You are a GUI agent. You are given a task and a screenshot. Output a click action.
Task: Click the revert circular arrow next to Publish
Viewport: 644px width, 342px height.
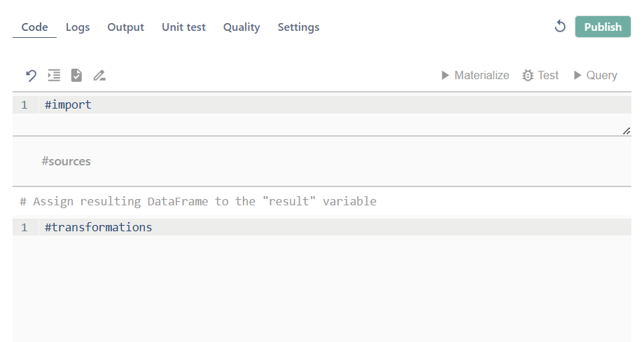click(x=560, y=27)
